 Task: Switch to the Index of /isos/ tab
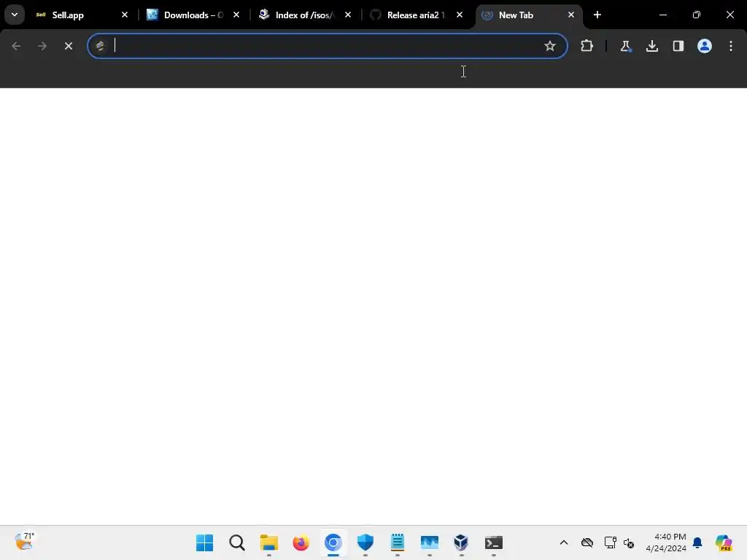click(304, 15)
